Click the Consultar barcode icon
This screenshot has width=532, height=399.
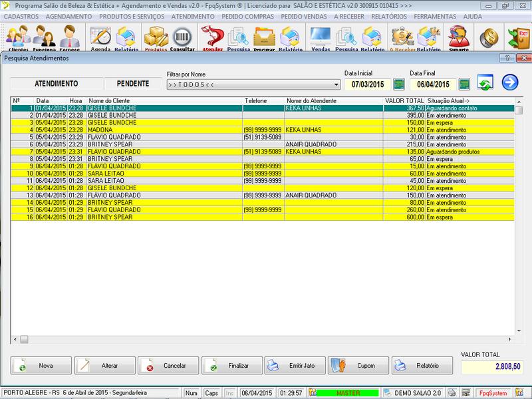[x=182, y=37]
